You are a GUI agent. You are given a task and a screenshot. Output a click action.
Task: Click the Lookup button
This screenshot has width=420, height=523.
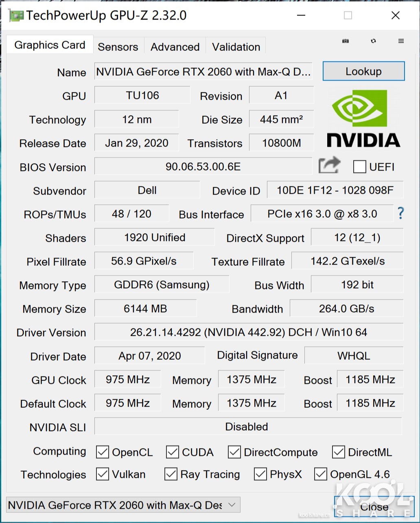(x=363, y=71)
